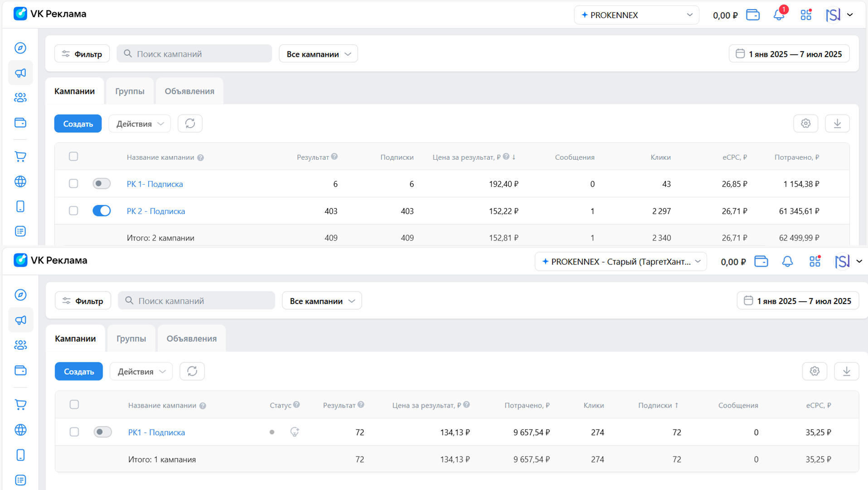Open Audiences people icon in upper sidebar
The image size is (868, 490).
pos(20,98)
